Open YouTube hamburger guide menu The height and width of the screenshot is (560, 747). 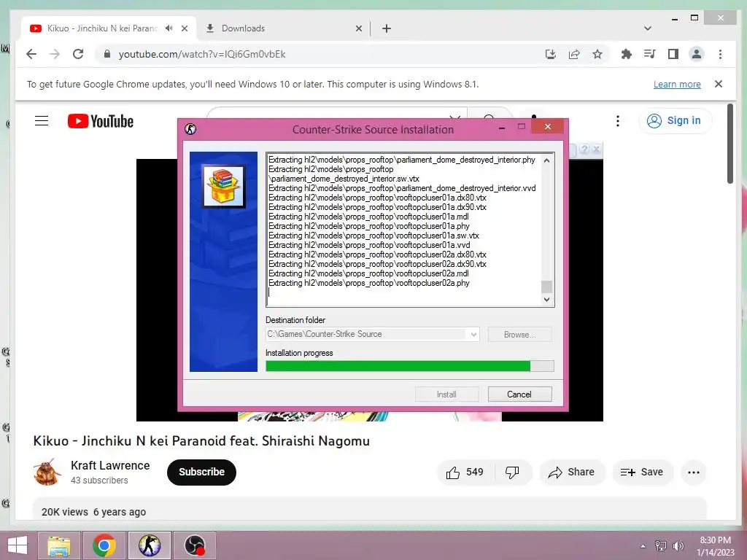(42, 121)
